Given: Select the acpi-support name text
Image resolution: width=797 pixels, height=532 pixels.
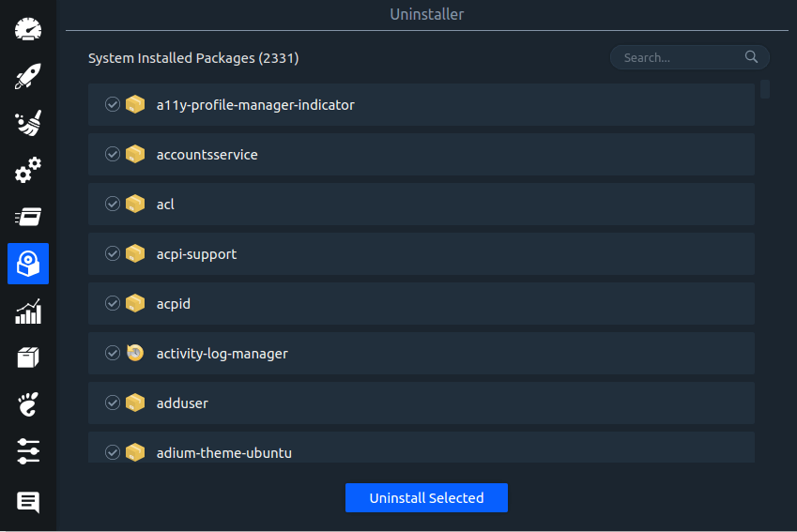Looking at the screenshot, I should [x=196, y=254].
